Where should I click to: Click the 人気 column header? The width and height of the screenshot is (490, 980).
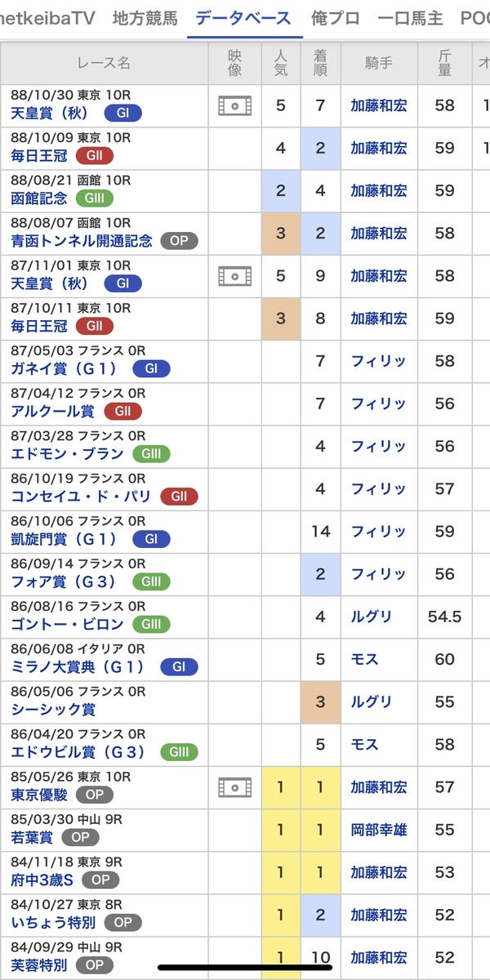click(281, 63)
